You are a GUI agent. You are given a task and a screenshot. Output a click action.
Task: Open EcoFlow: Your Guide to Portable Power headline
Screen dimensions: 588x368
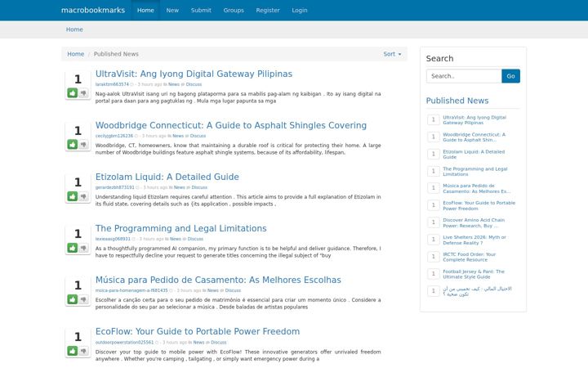(x=198, y=331)
